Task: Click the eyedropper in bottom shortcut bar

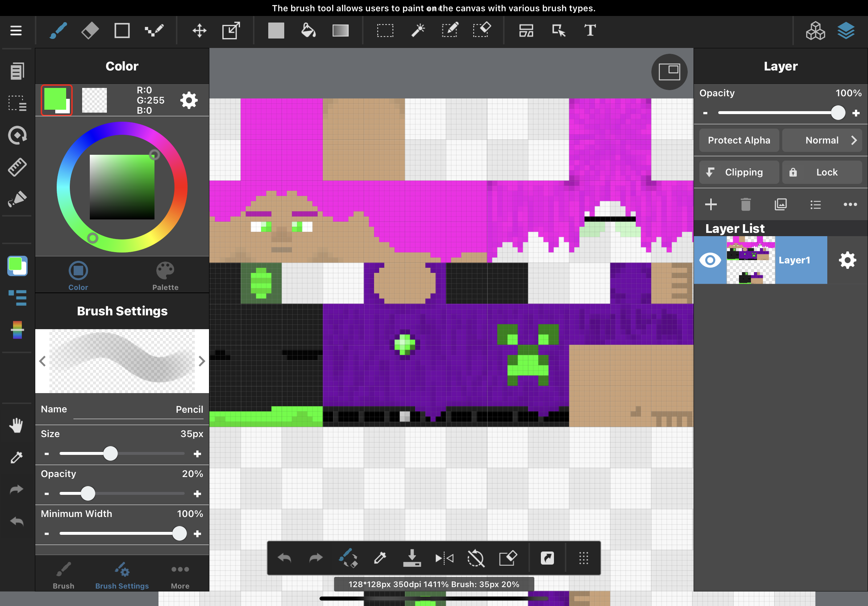Action: point(380,558)
